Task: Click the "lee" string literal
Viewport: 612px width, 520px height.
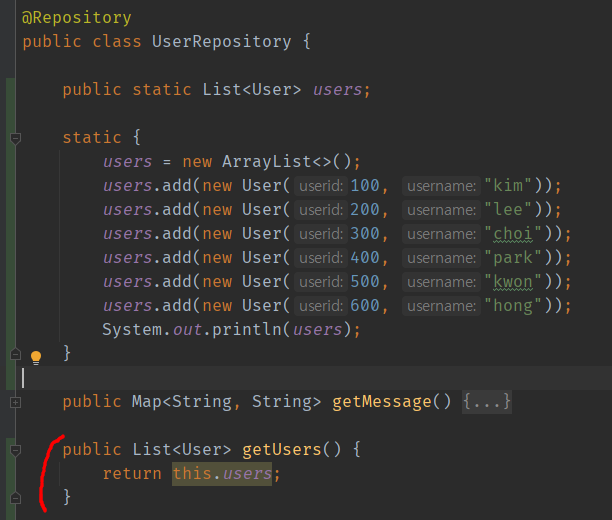Action: [508, 210]
